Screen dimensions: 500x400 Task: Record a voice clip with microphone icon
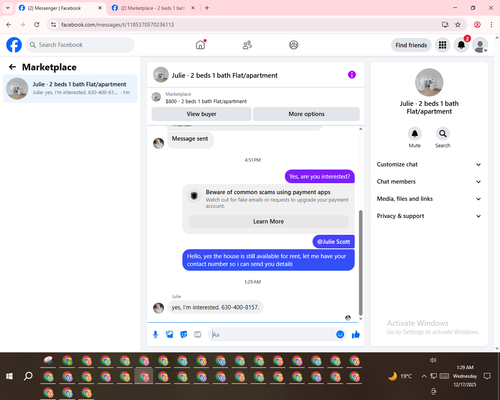[155, 334]
